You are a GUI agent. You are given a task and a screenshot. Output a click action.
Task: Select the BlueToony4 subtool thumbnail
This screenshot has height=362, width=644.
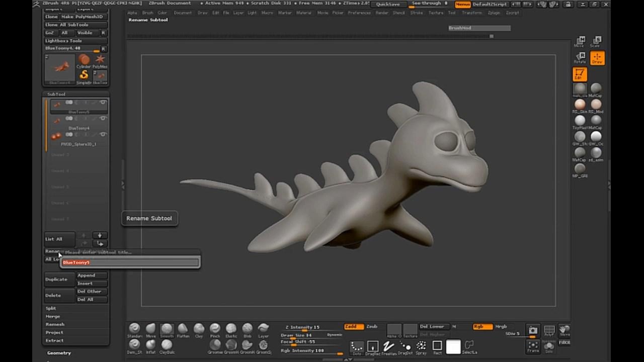57,121
